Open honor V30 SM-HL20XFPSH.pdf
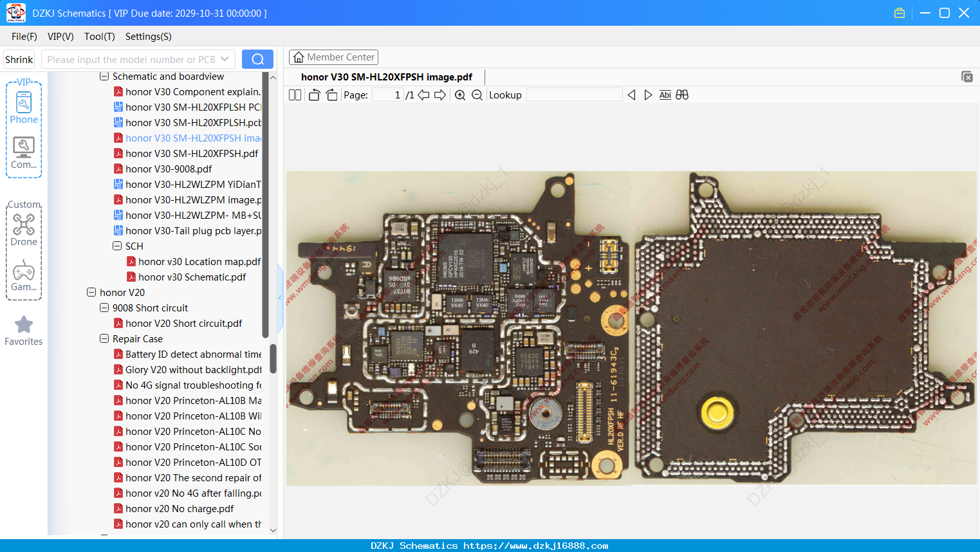Image resolution: width=980 pixels, height=552 pixels. (186, 154)
